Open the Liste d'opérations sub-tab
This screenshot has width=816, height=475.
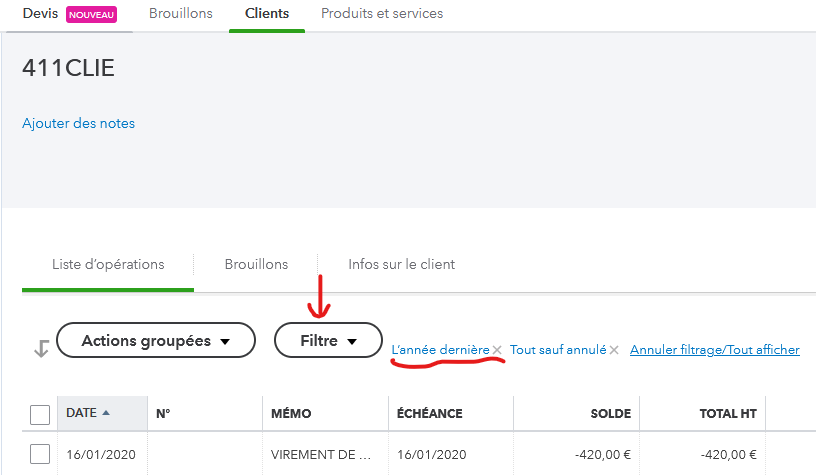point(108,265)
